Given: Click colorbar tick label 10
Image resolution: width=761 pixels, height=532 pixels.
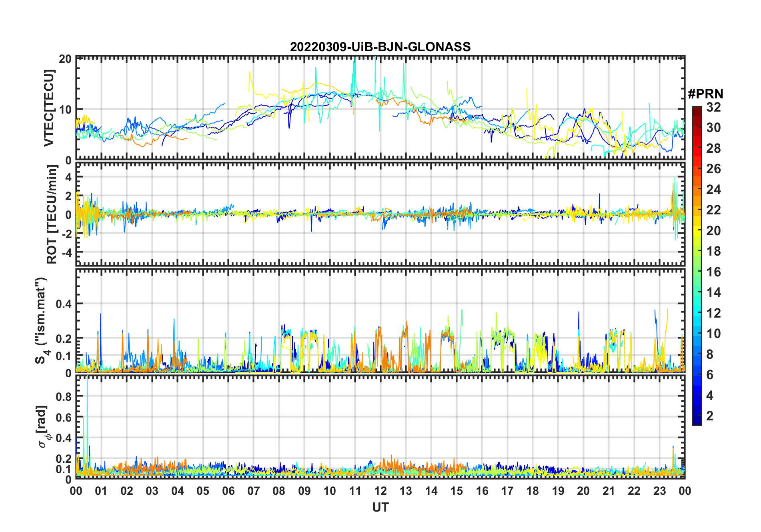Looking at the screenshot, I should coord(713,334).
